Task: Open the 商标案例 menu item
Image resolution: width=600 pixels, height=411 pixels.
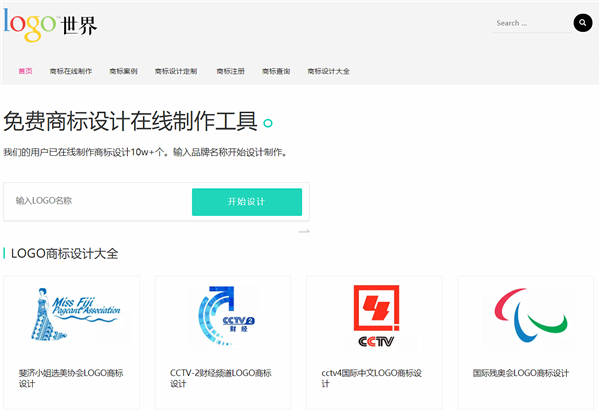Action: coord(123,71)
